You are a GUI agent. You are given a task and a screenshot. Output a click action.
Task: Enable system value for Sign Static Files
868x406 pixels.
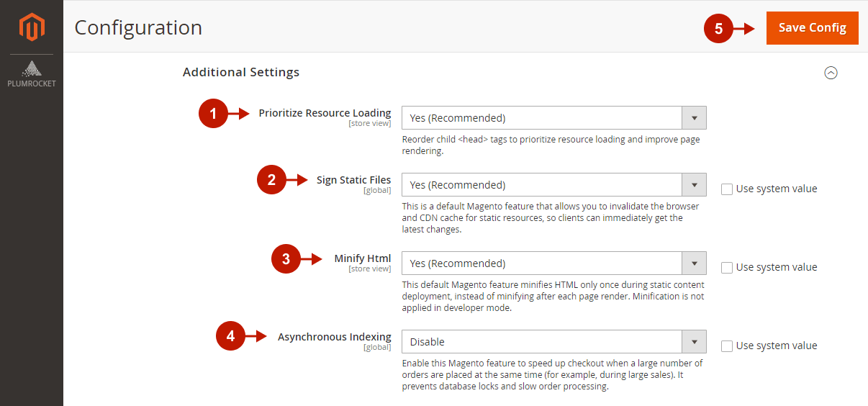(x=727, y=189)
